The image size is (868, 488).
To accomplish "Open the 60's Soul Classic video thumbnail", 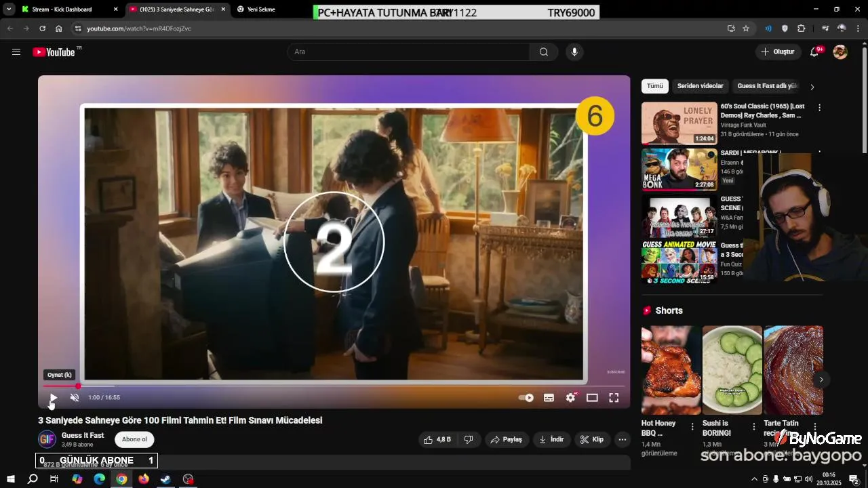I will coord(679,123).
